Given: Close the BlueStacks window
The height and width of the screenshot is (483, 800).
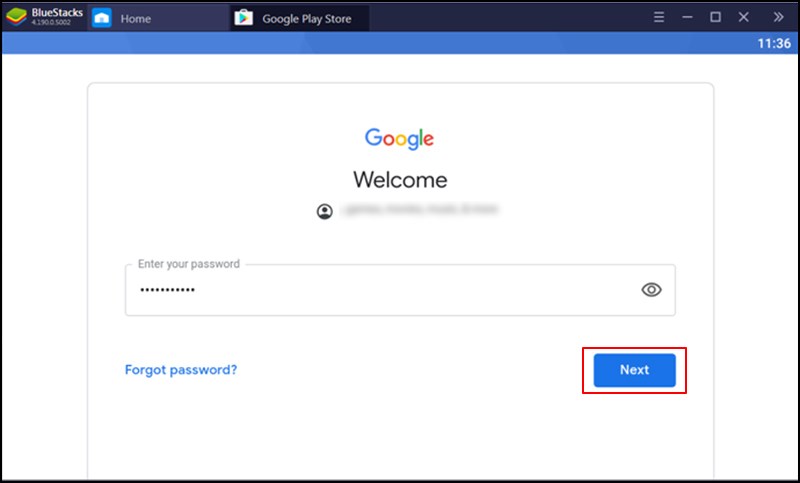Looking at the screenshot, I should [x=743, y=18].
